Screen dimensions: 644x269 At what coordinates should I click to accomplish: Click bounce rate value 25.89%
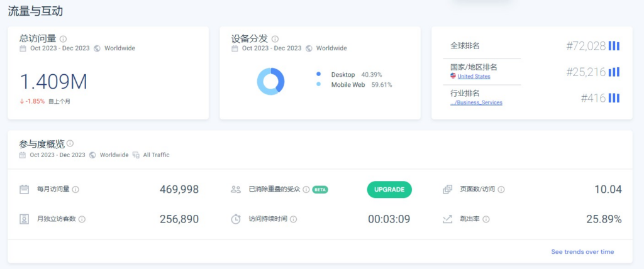point(604,219)
